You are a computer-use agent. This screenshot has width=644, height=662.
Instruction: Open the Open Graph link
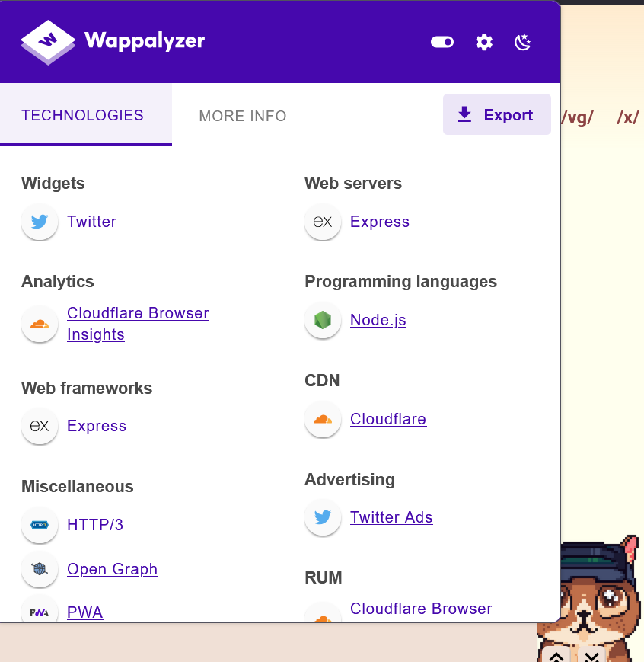tap(112, 569)
